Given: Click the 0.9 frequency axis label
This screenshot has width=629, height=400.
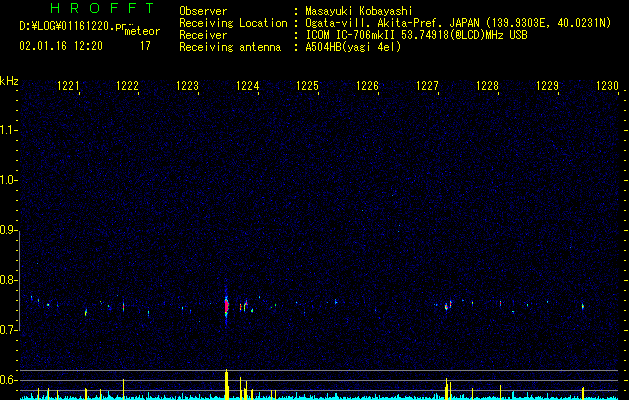Looking at the screenshot, I should click(x=8, y=230).
